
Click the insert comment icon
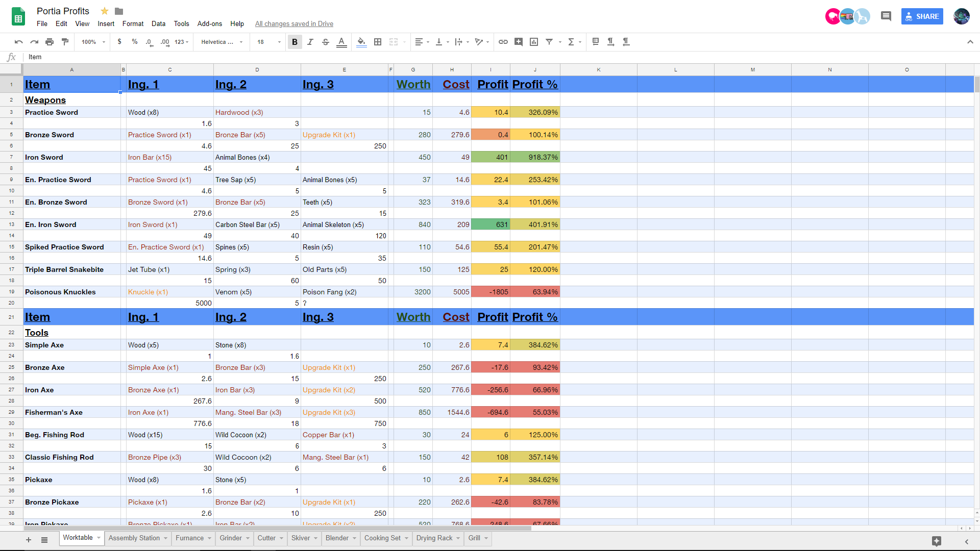coord(519,42)
